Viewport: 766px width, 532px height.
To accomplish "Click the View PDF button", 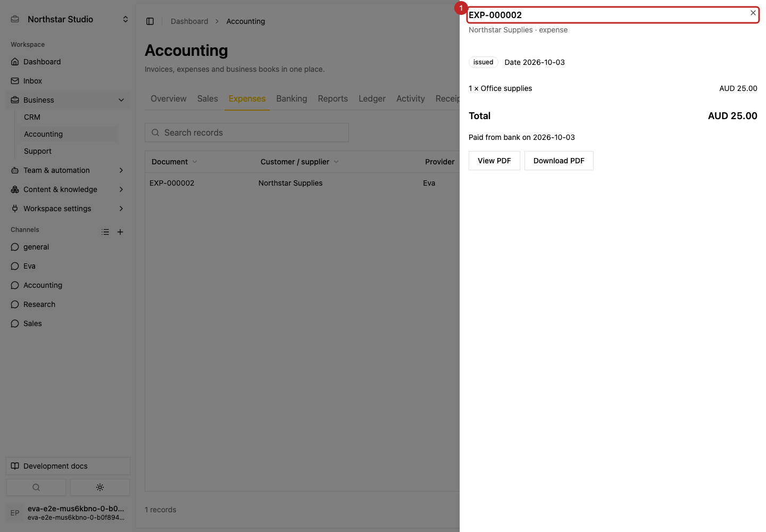I will tap(494, 161).
